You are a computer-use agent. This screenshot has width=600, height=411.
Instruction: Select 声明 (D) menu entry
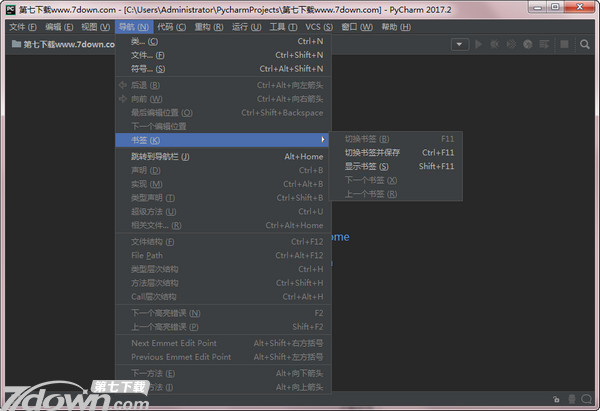coord(223,170)
